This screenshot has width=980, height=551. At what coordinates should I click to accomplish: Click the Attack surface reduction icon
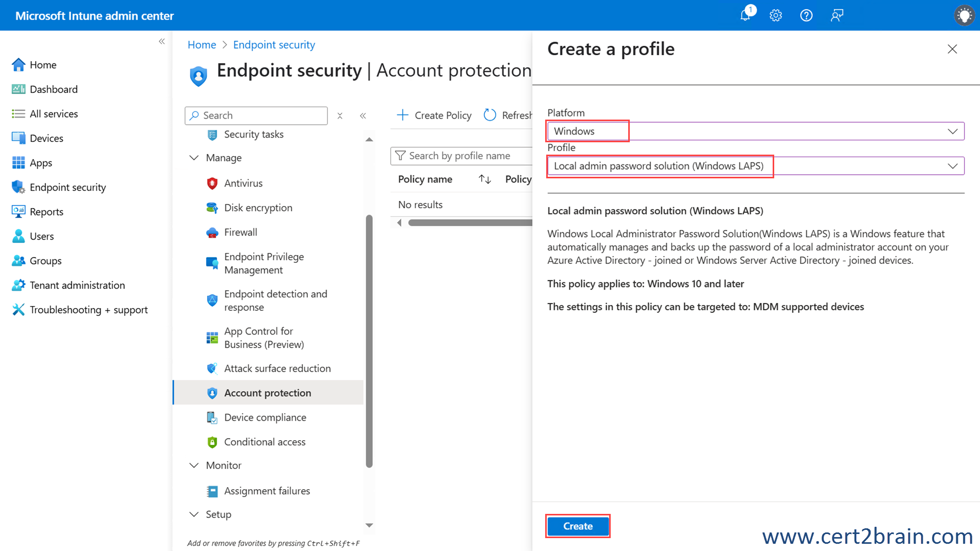click(212, 369)
